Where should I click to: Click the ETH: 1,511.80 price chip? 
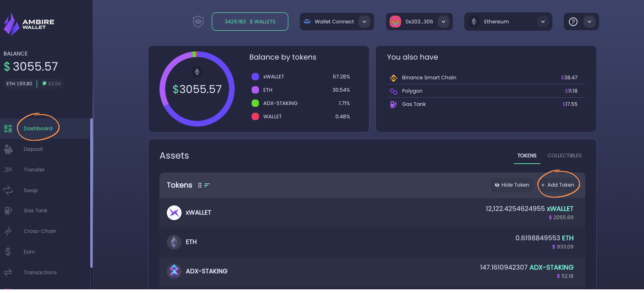(19, 84)
